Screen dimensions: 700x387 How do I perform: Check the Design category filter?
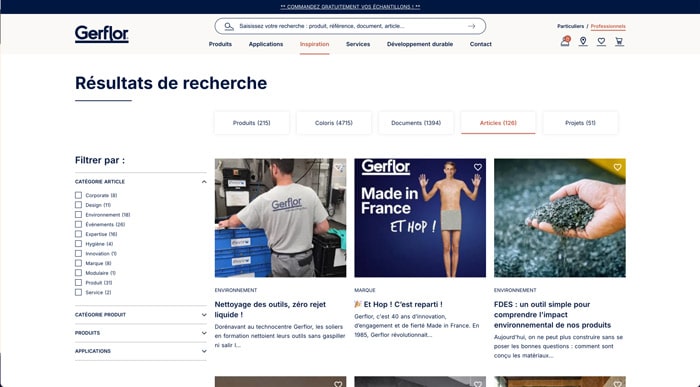pyautogui.click(x=79, y=205)
